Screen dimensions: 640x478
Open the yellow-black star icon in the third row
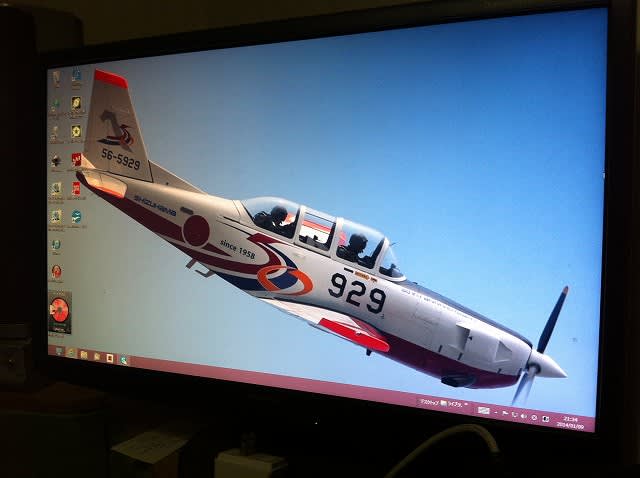click(x=76, y=131)
